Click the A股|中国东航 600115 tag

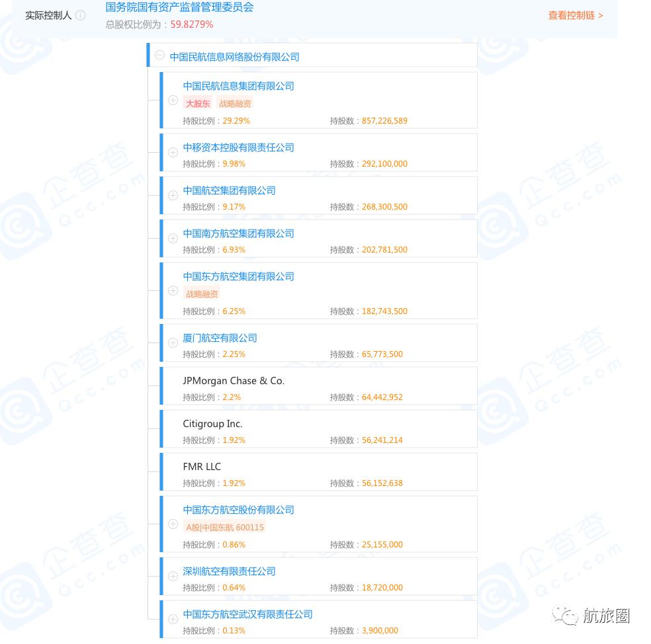224,527
